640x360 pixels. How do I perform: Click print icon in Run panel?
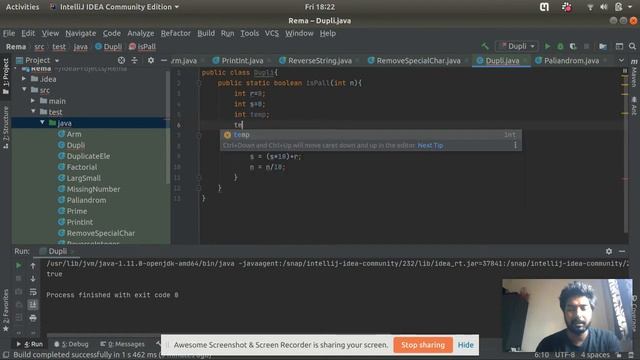coord(33,318)
